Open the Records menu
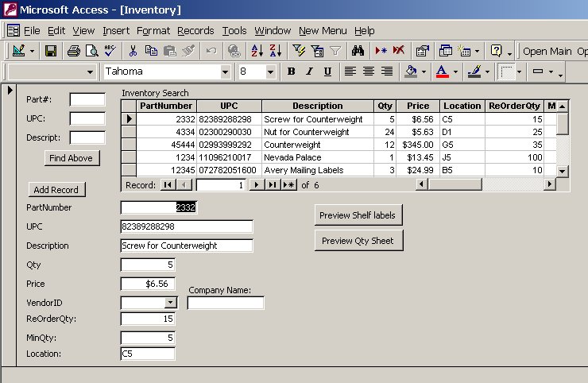 pyautogui.click(x=195, y=30)
